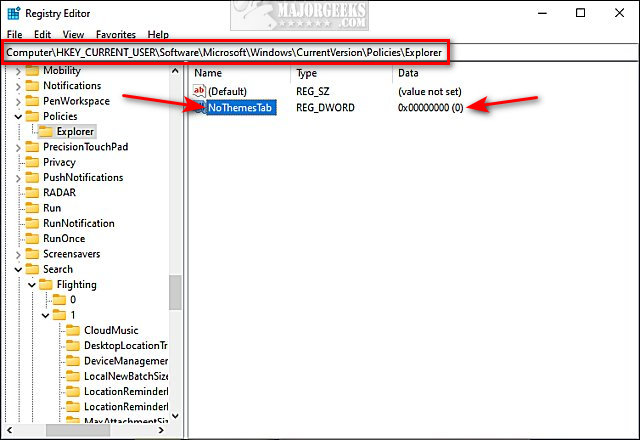The image size is (640, 440).
Task: Click the tree vertical scrollbar thumb
Action: click(x=175, y=292)
